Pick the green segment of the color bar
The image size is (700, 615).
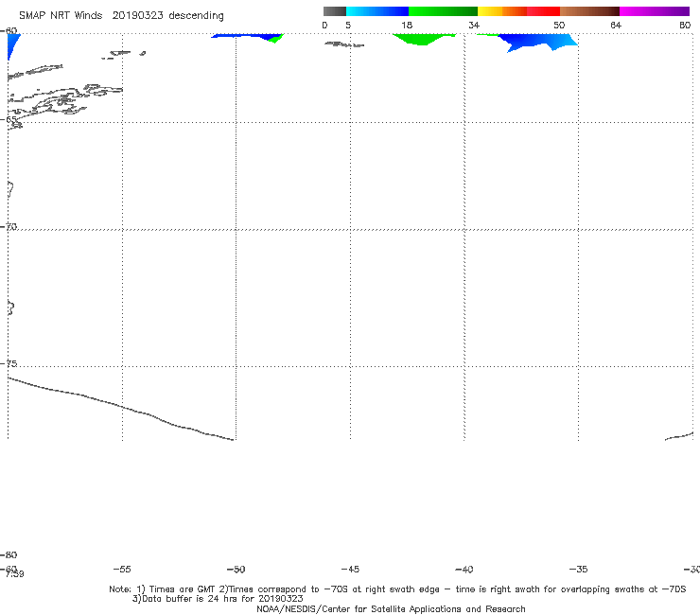tap(443, 11)
